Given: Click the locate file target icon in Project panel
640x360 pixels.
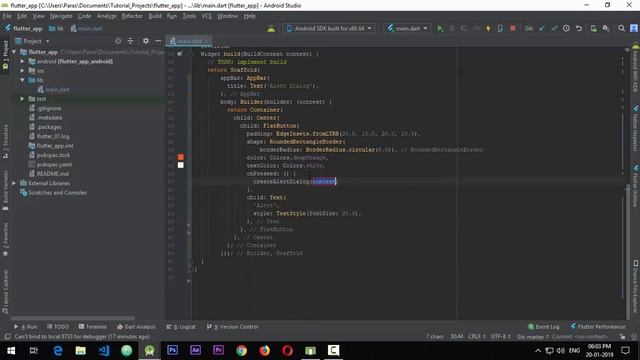Looking at the screenshot, I should point(118,41).
